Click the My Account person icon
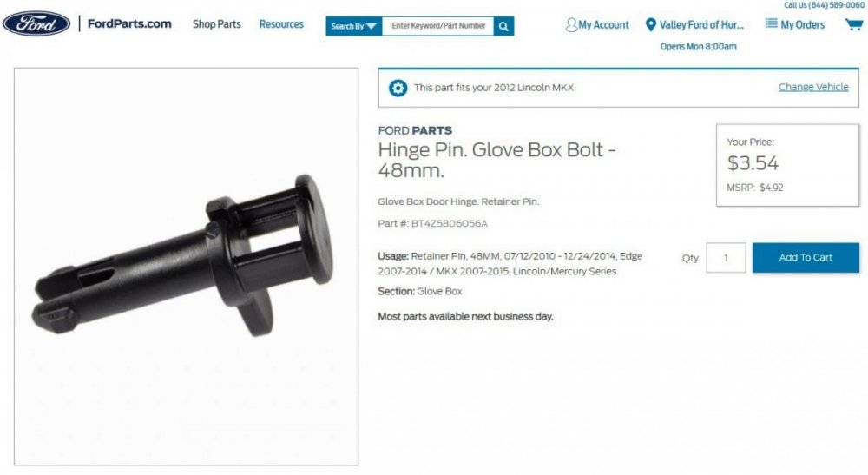This screenshot has width=868, height=475. (571, 25)
